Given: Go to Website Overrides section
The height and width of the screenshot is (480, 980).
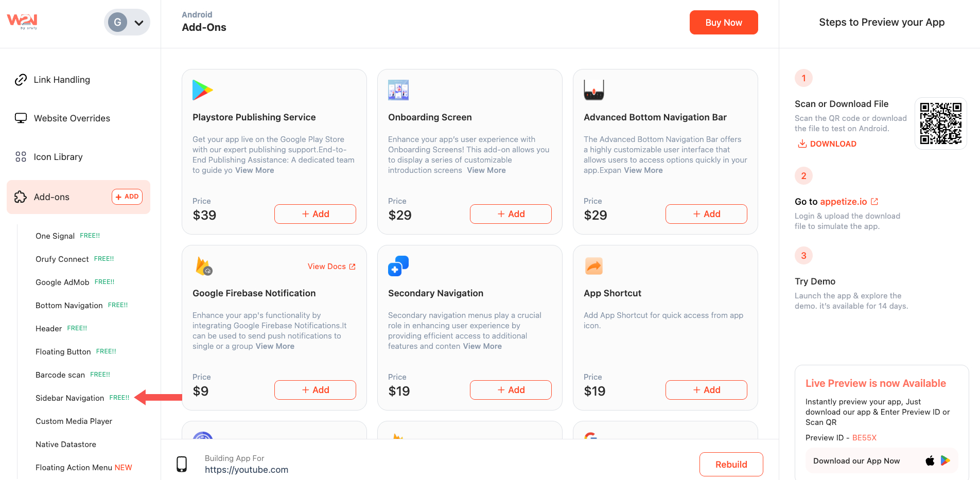Looking at the screenshot, I should click(x=72, y=118).
